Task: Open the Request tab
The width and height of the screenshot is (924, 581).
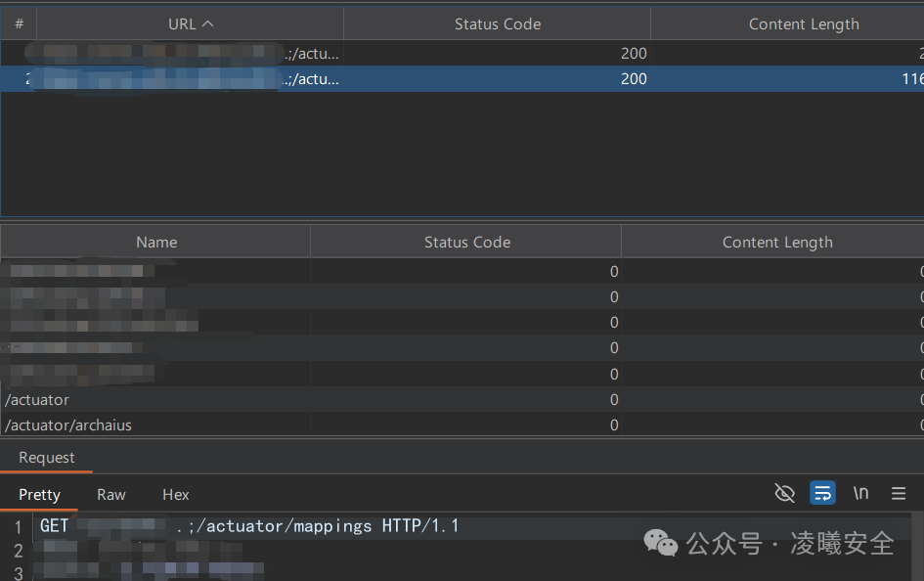Action: click(47, 457)
